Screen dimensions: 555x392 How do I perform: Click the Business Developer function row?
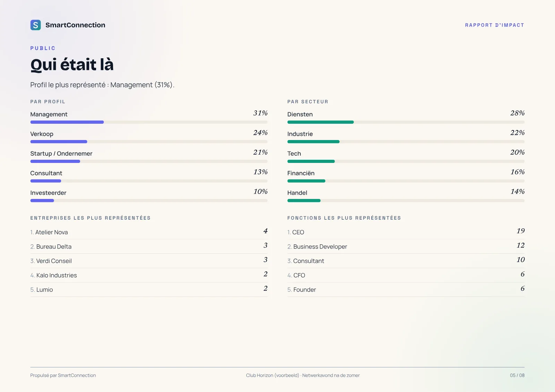pyautogui.click(x=406, y=246)
